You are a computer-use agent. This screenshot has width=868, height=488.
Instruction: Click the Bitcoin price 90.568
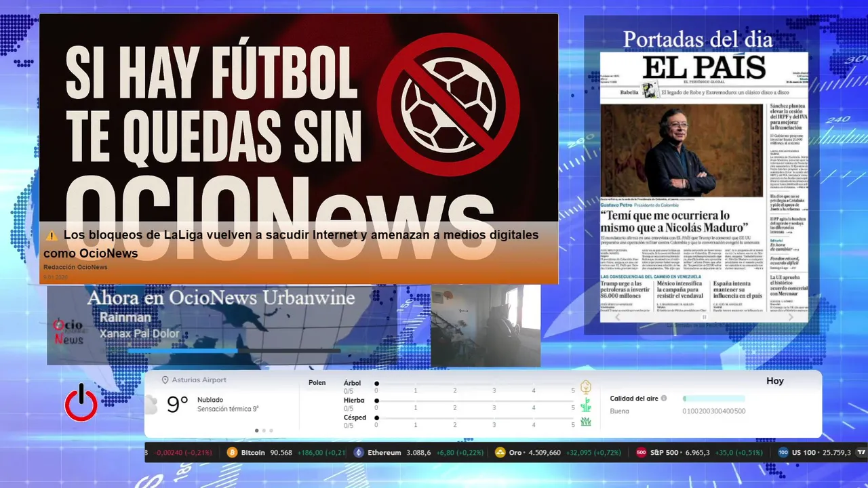click(x=281, y=453)
